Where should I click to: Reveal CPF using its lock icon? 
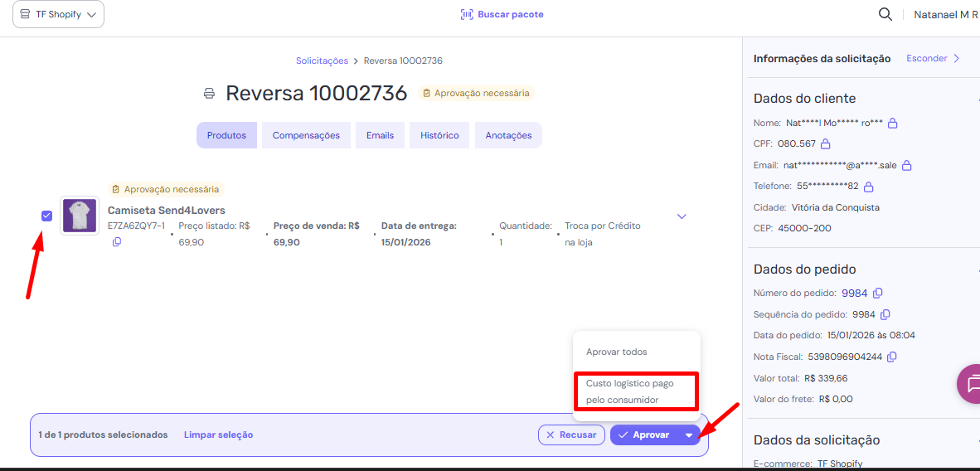[825, 144]
